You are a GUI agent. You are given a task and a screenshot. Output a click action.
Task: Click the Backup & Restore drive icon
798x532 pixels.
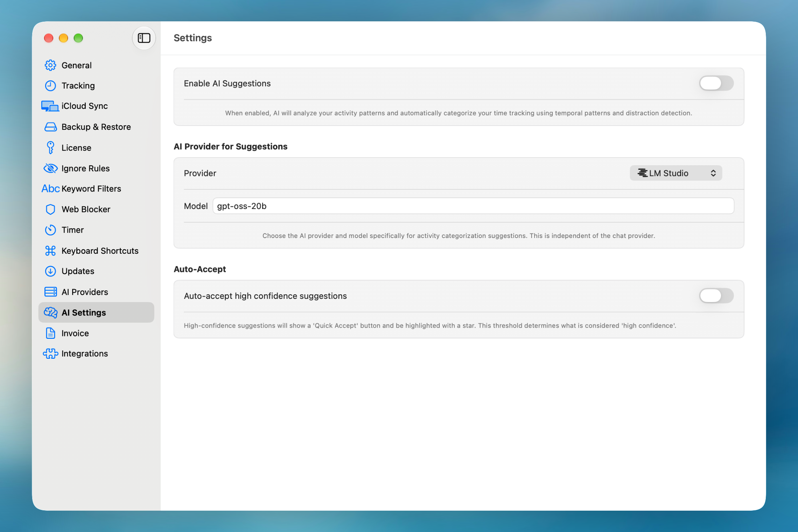[x=50, y=127]
